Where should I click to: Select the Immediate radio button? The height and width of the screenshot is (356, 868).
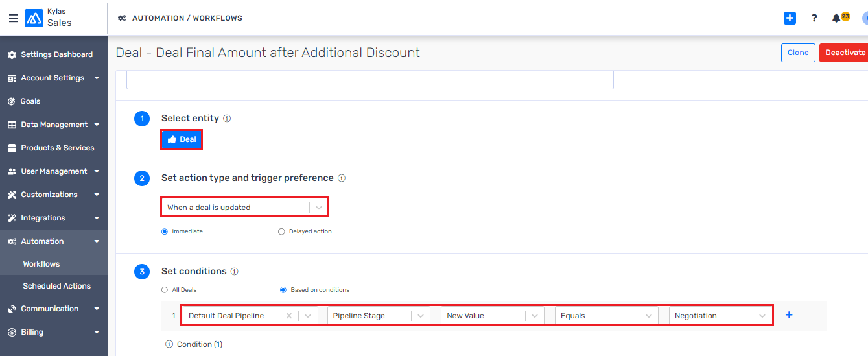click(165, 231)
